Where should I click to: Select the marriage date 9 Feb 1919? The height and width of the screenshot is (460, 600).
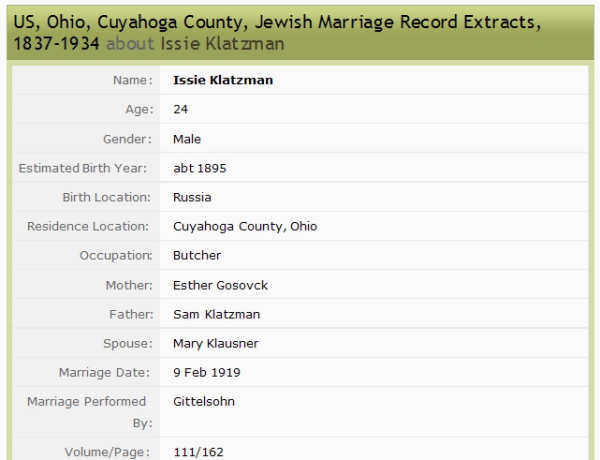tap(207, 373)
